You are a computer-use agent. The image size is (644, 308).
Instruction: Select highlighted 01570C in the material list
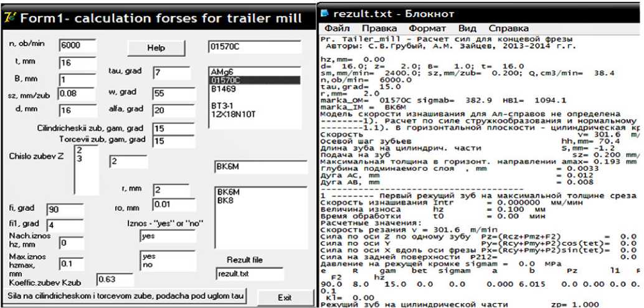pos(255,80)
